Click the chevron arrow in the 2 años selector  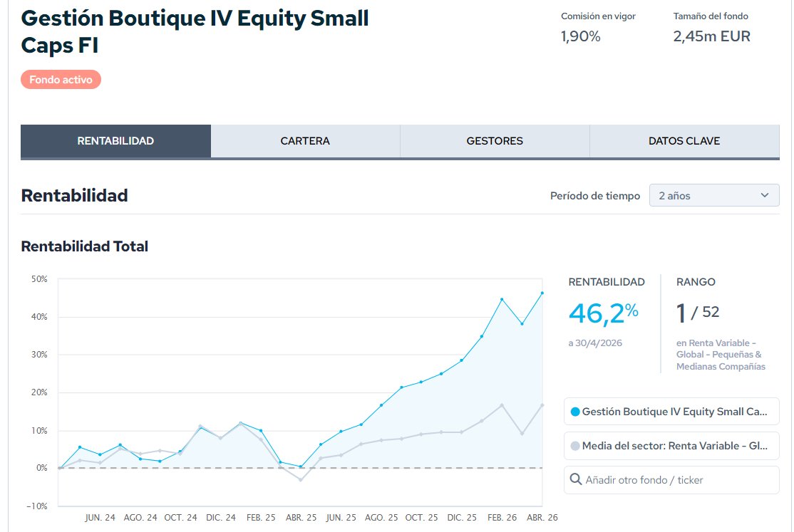coord(765,195)
